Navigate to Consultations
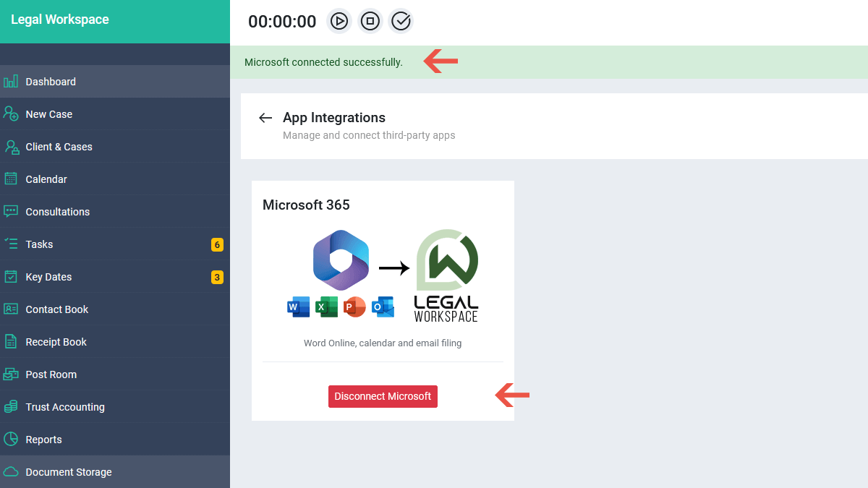The height and width of the screenshot is (488, 868). pyautogui.click(x=115, y=212)
